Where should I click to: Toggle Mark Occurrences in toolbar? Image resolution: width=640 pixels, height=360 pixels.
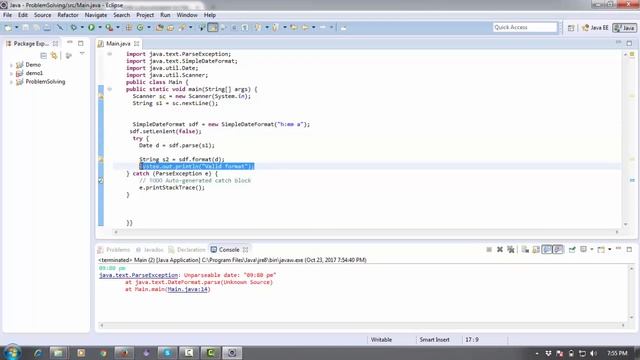point(213,28)
